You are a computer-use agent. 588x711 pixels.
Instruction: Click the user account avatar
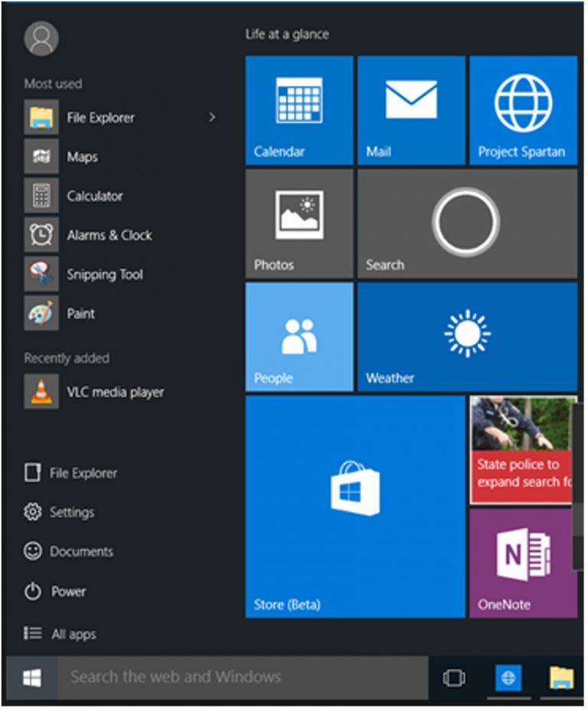[41, 38]
